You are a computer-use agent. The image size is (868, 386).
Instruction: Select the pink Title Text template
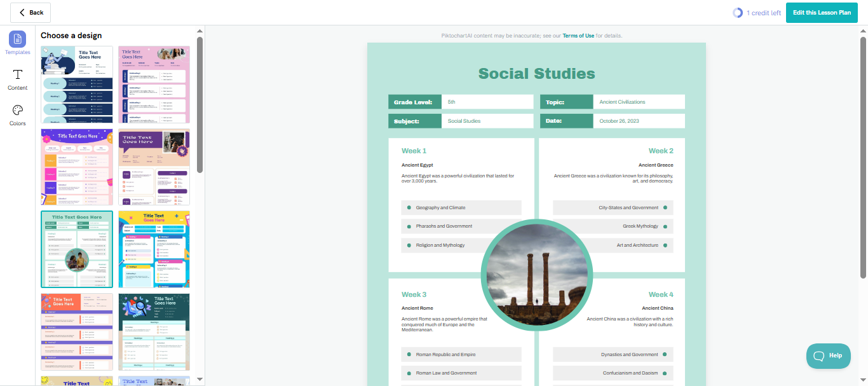click(154, 83)
